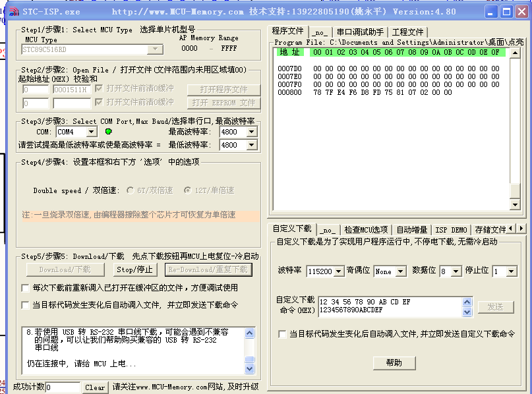Click Re-Download/重复下载 button

tap(208, 270)
